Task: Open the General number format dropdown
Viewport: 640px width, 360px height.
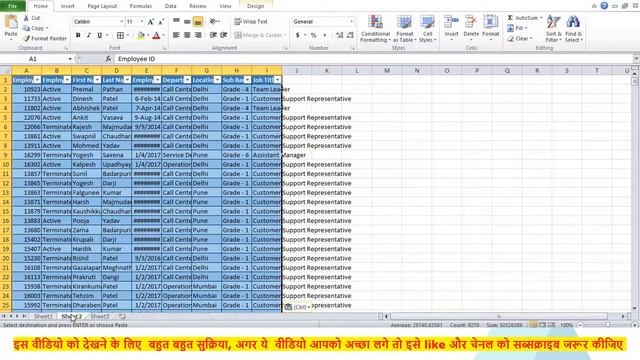Action: (351, 22)
